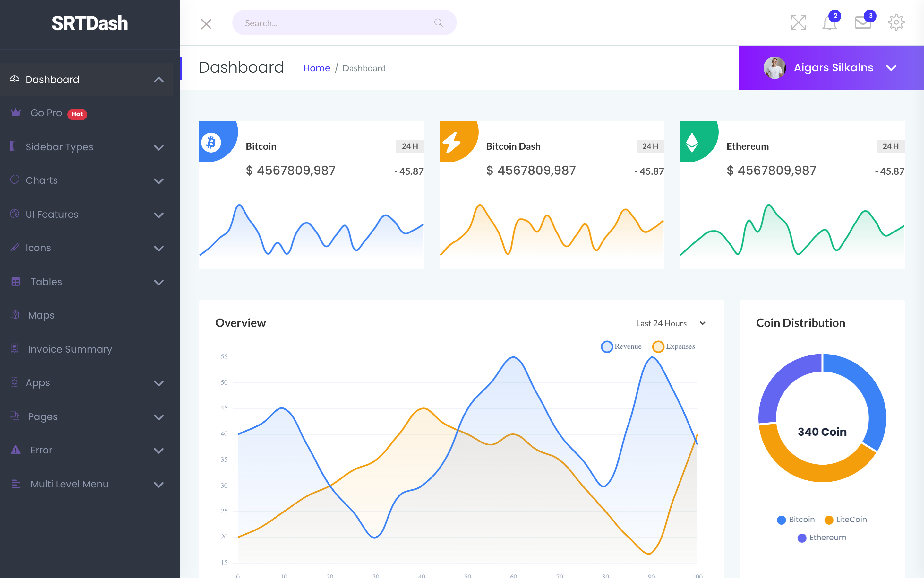The image size is (924, 578).
Task: Click the Apps sidebar icon
Action: pos(14,382)
